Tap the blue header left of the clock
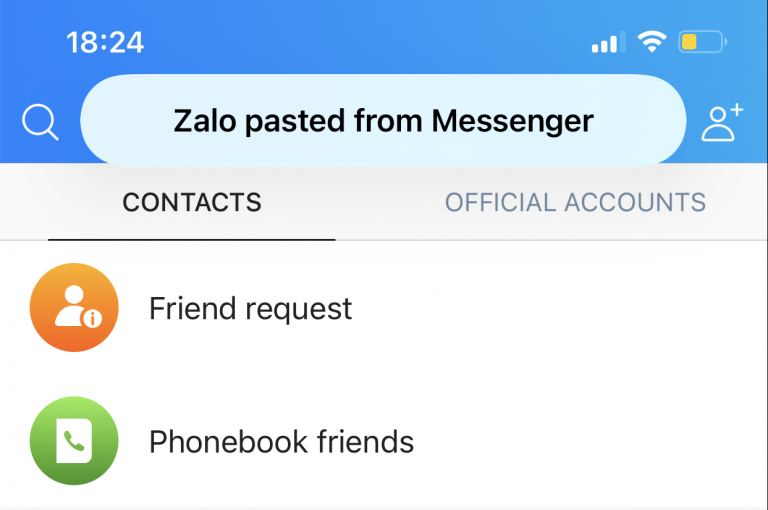 click(x=30, y=42)
